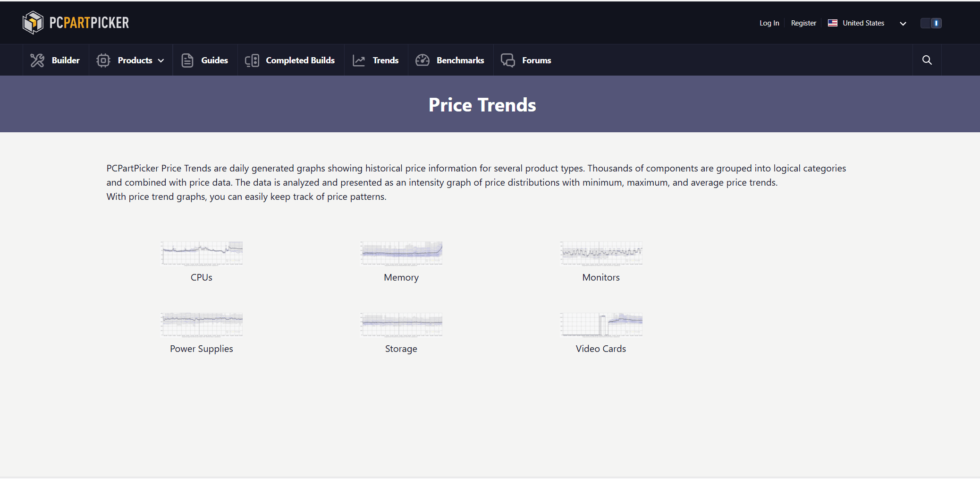
Task: Go to the Completed Builds menu item
Action: 300,60
